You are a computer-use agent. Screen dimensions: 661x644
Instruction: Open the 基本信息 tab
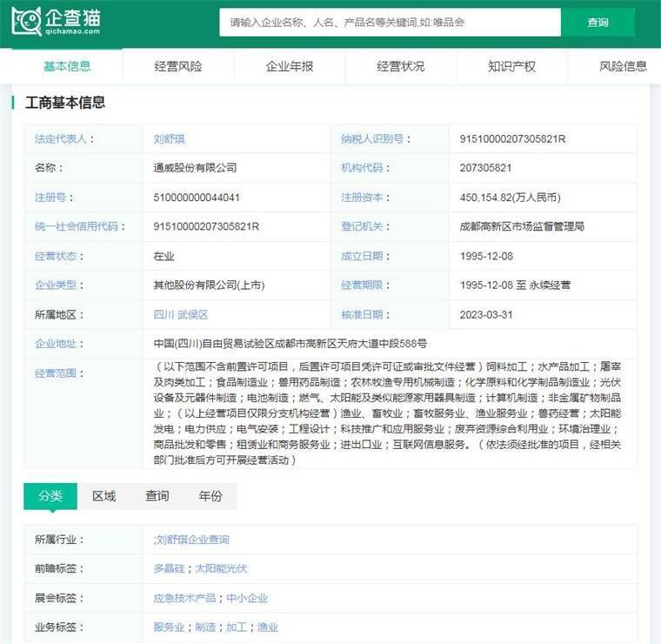click(x=67, y=66)
